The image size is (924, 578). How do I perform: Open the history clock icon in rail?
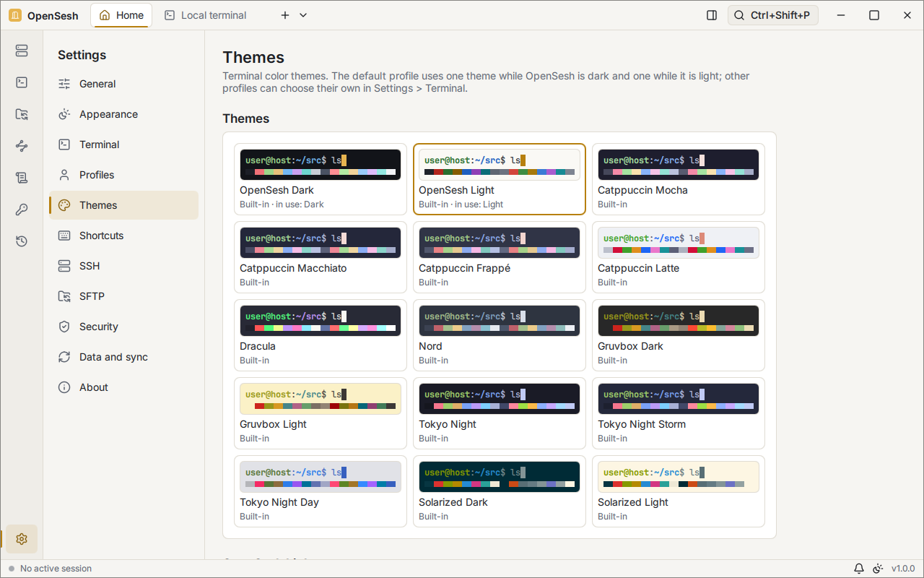click(x=22, y=241)
